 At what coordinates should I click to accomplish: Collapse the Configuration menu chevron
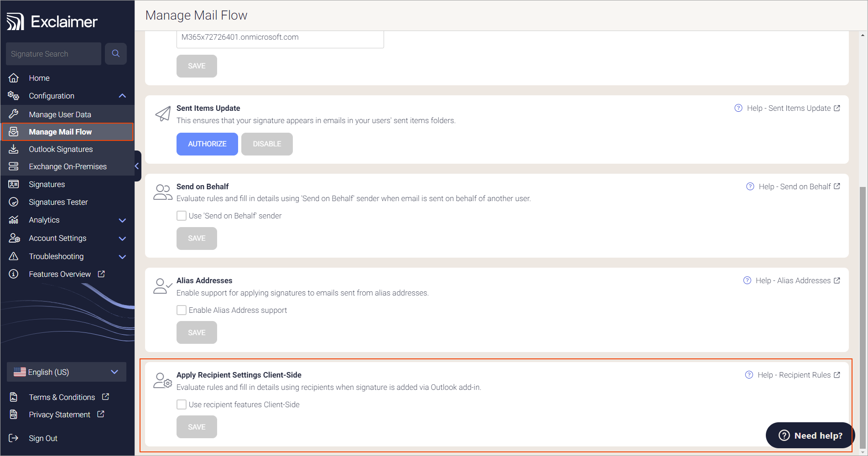coord(122,96)
